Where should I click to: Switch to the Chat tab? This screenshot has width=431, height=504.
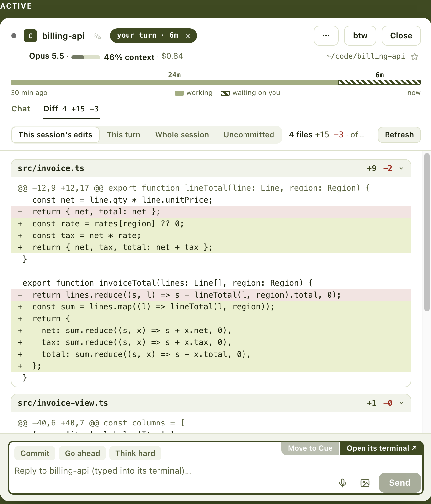(x=21, y=109)
